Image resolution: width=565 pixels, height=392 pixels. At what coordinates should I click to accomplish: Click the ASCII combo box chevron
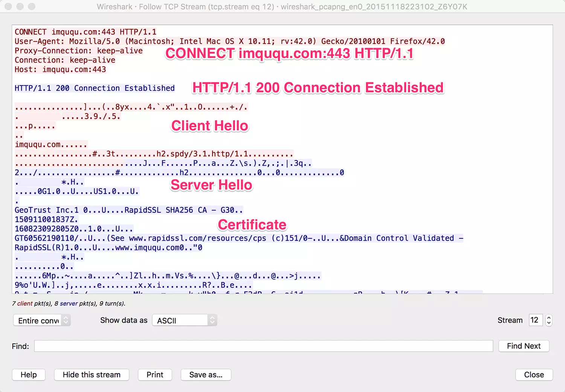tap(212, 320)
